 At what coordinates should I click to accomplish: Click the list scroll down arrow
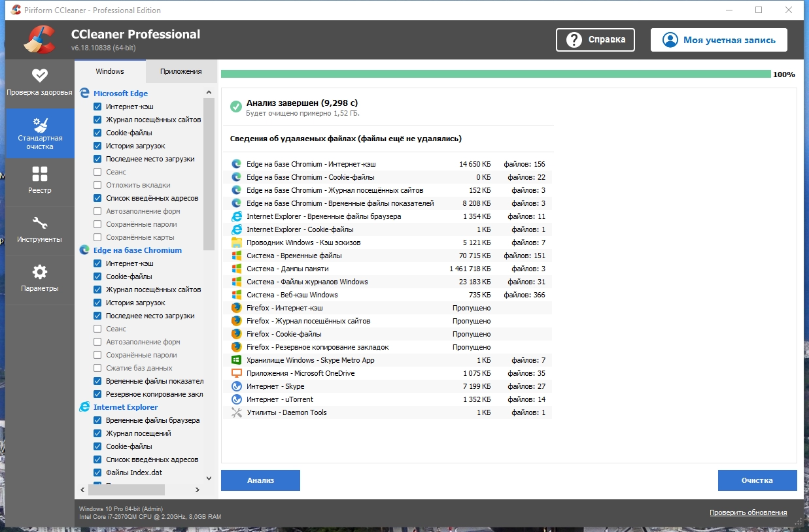209,478
